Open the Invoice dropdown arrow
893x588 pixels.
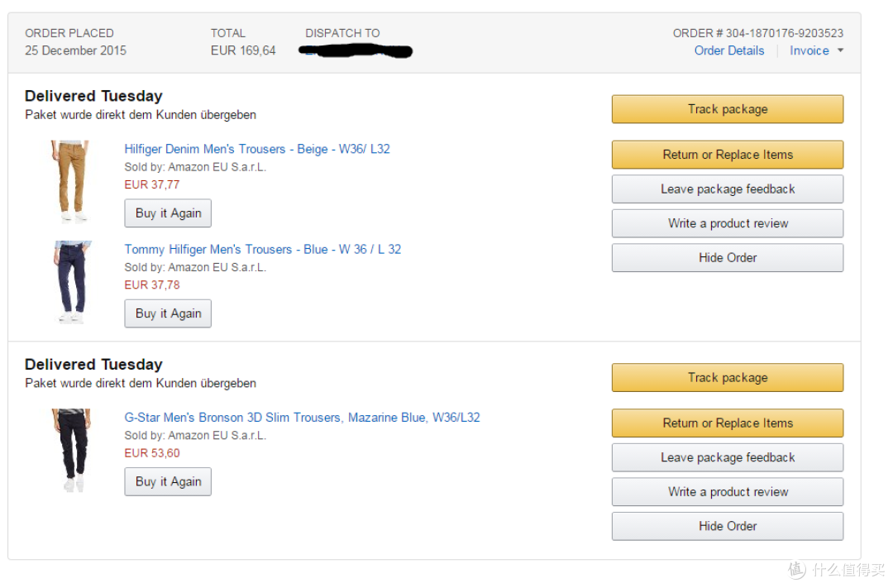(x=840, y=50)
